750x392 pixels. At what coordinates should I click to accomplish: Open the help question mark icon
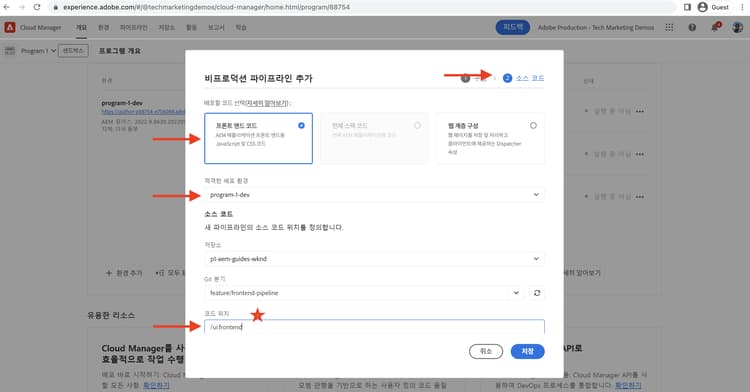point(692,27)
